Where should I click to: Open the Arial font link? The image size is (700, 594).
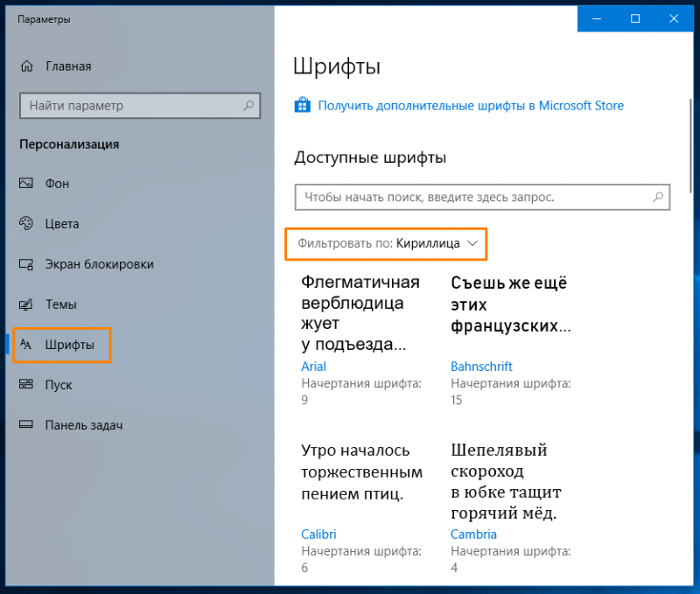tap(313, 367)
